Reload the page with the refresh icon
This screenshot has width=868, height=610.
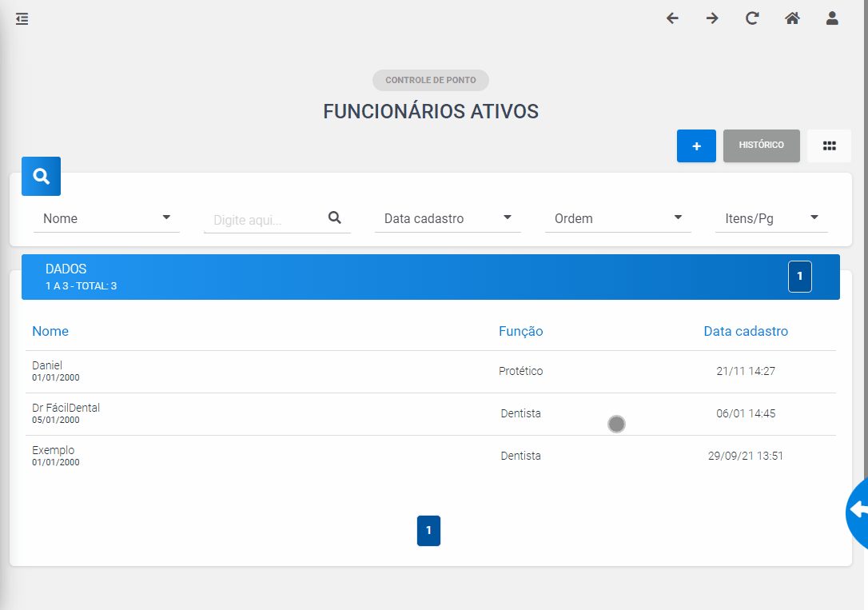click(752, 18)
